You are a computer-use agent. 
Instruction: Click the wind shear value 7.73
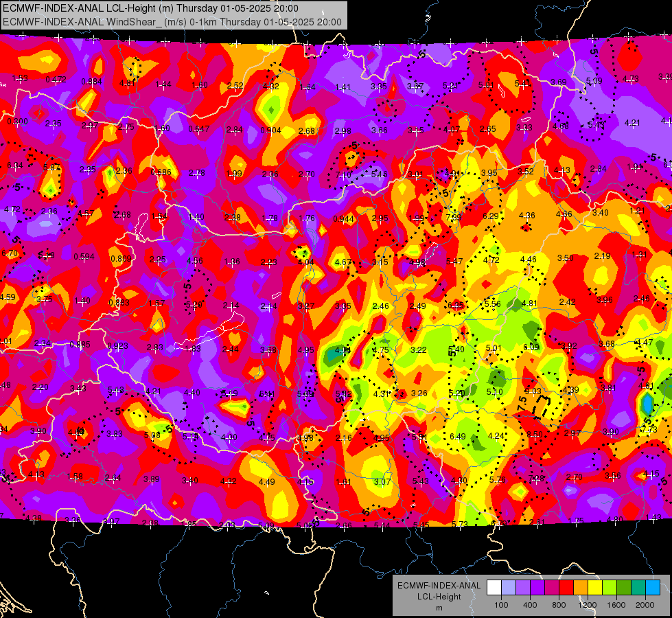[x=649, y=429]
